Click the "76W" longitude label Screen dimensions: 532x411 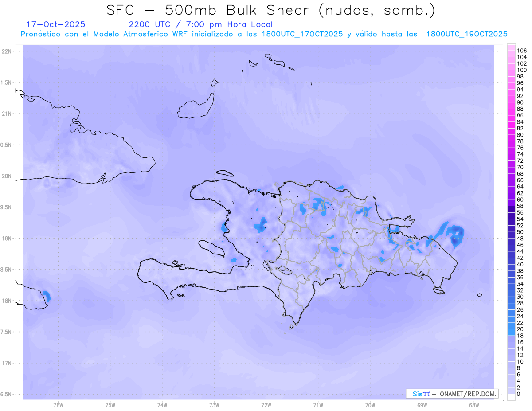click(x=58, y=405)
